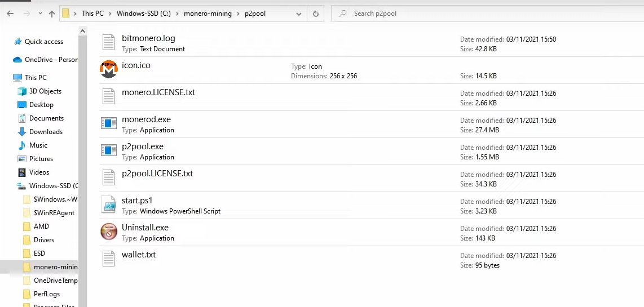The height and width of the screenshot is (307, 644).
Task: Open recent locations dropdown arrow
Action: click(x=40, y=14)
